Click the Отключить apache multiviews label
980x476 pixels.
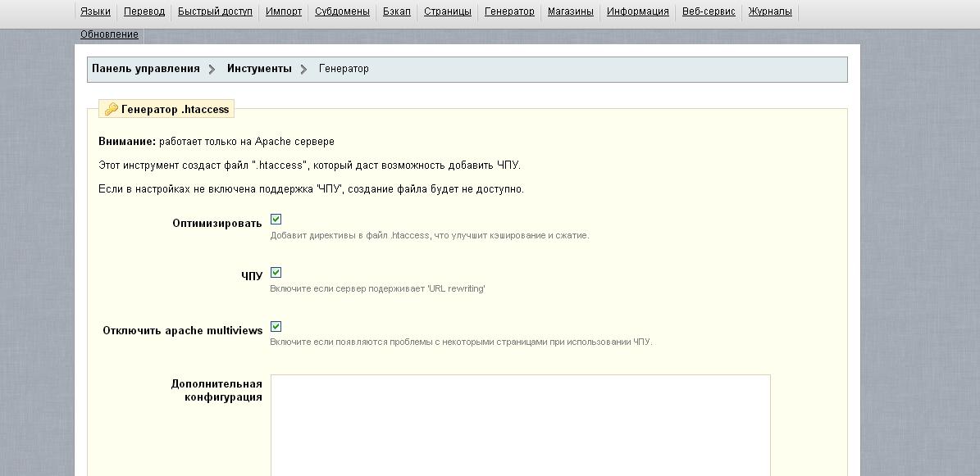point(183,330)
